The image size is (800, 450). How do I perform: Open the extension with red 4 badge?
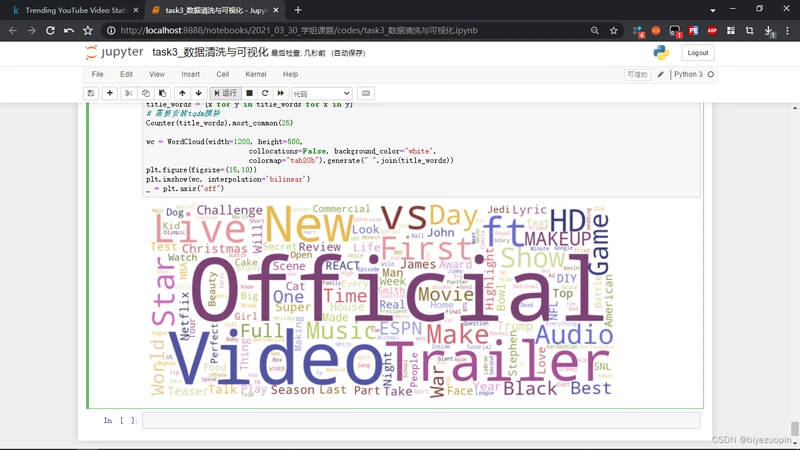(x=638, y=31)
